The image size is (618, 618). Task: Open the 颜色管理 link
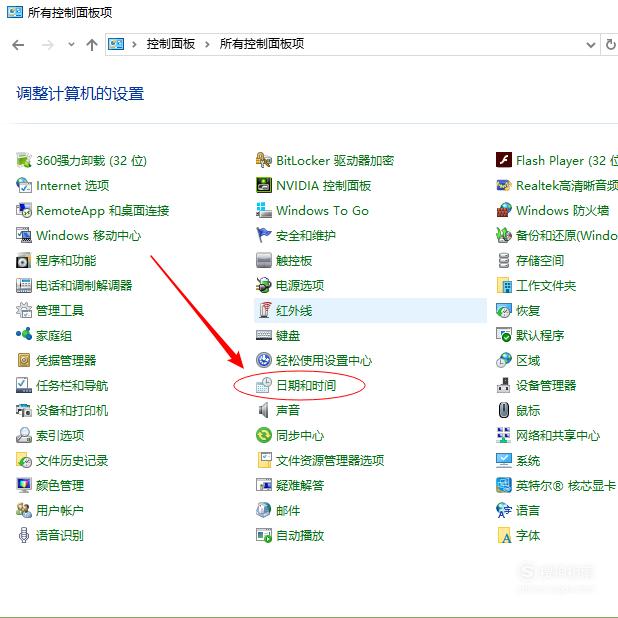click(x=60, y=485)
